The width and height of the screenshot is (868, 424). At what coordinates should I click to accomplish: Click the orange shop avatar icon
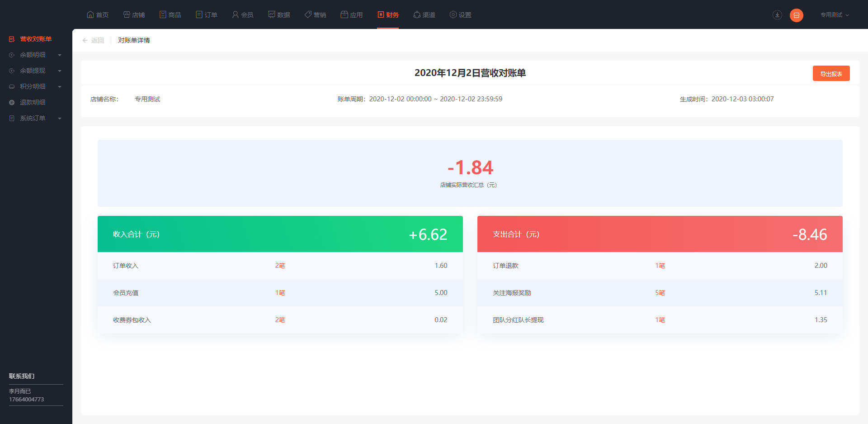pyautogui.click(x=797, y=15)
